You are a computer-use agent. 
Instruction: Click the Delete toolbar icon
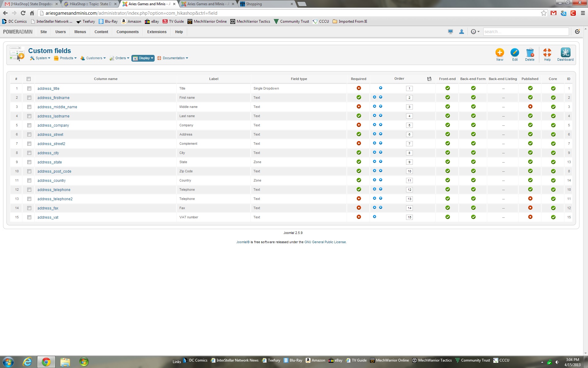[530, 53]
